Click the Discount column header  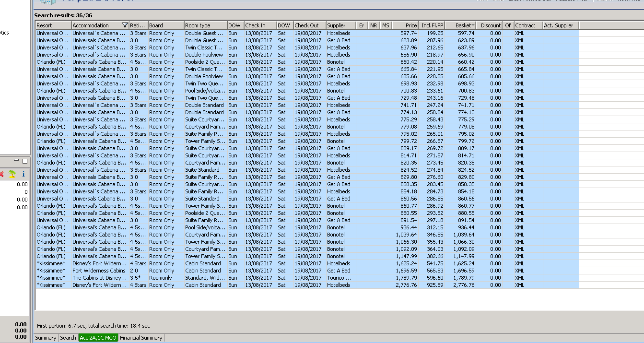(x=490, y=25)
